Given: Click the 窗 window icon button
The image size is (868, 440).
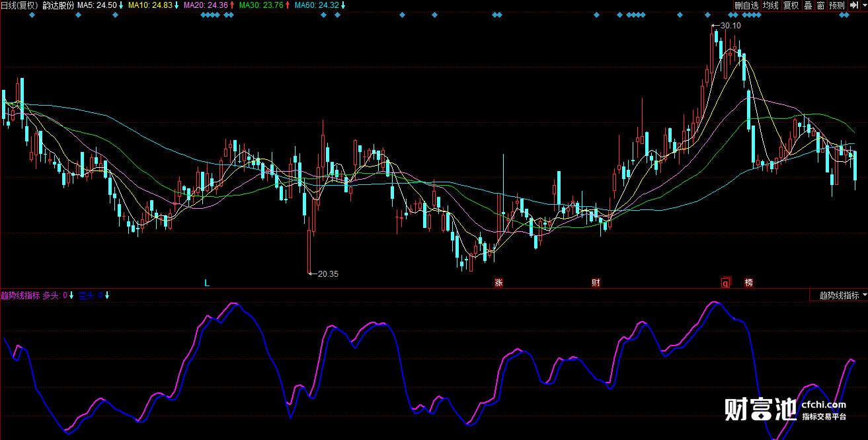Looking at the screenshot, I should 820,5.
